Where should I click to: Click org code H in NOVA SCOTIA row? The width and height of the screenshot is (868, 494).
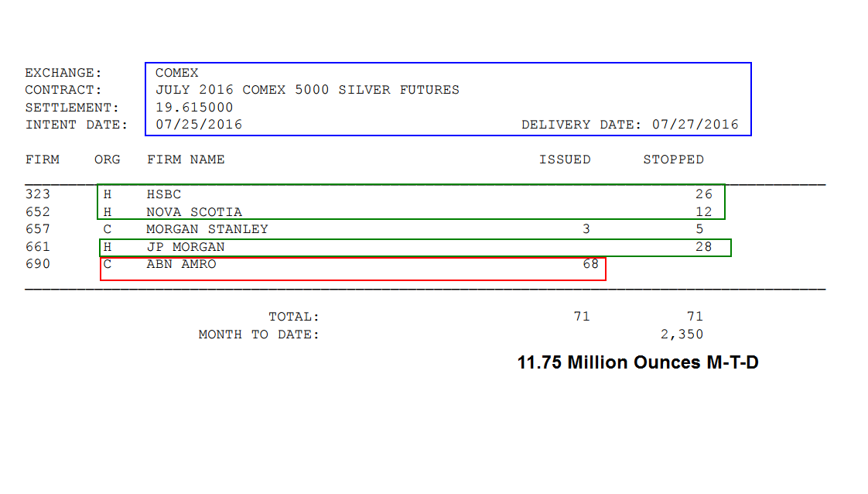tap(108, 212)
